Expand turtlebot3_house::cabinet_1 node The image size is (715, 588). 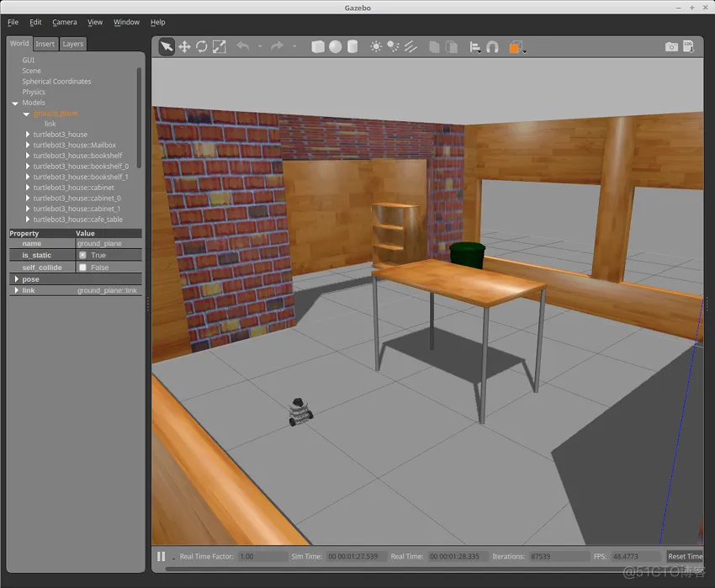click(x=28, y=209)
